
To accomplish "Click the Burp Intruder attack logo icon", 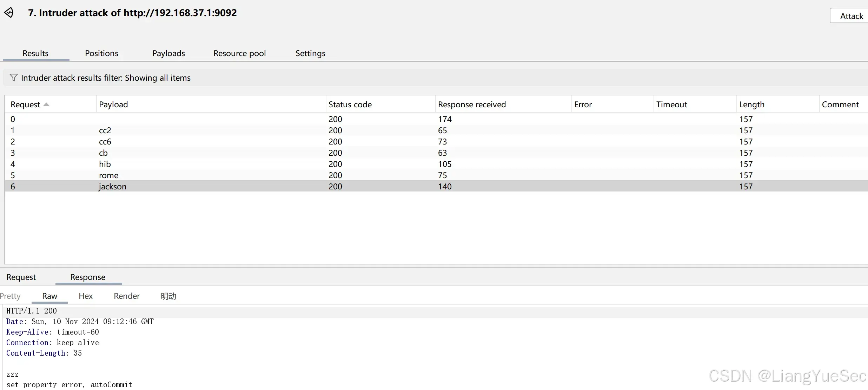I will pos(9,13).
